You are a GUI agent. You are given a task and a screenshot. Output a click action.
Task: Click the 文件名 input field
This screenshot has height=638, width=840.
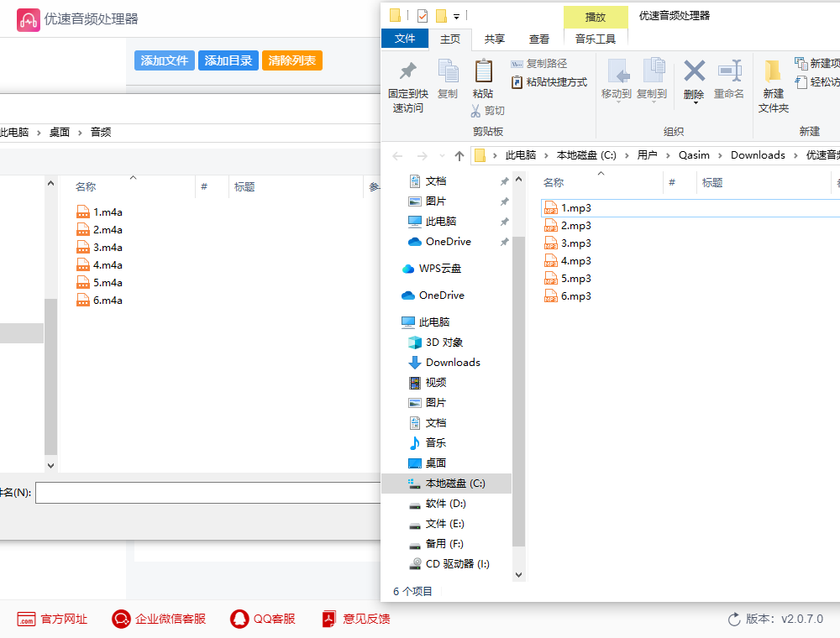coord(207,493)
